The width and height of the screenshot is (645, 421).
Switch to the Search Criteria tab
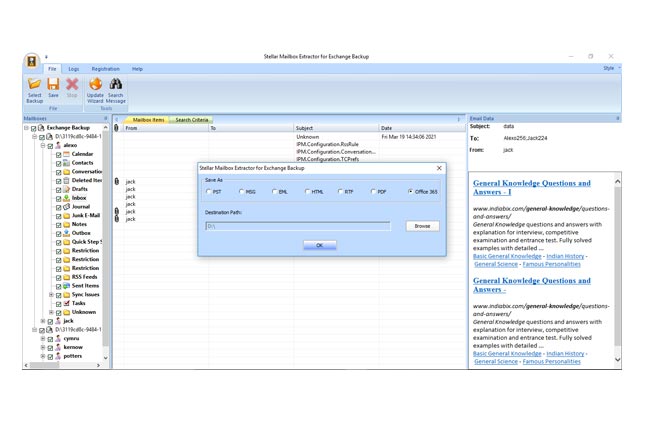(x=192, y=120)
